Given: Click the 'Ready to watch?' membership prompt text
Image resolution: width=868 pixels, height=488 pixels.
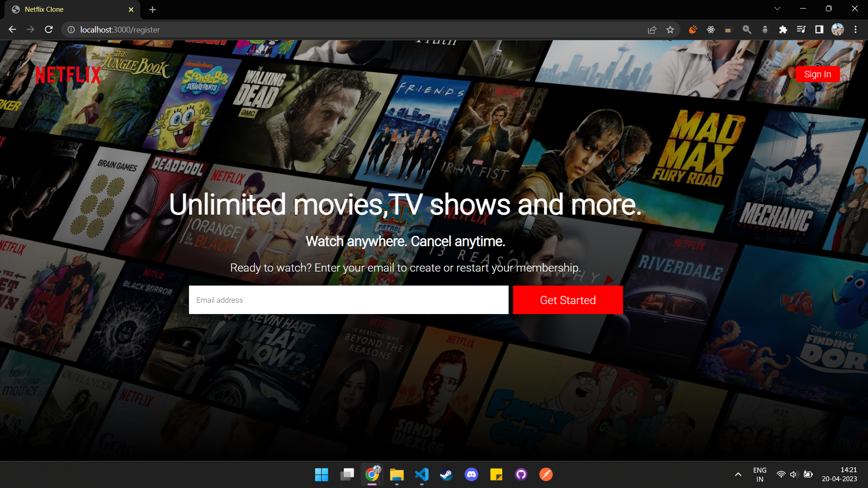Looking at the screenshot, I should tap(406, 267).
